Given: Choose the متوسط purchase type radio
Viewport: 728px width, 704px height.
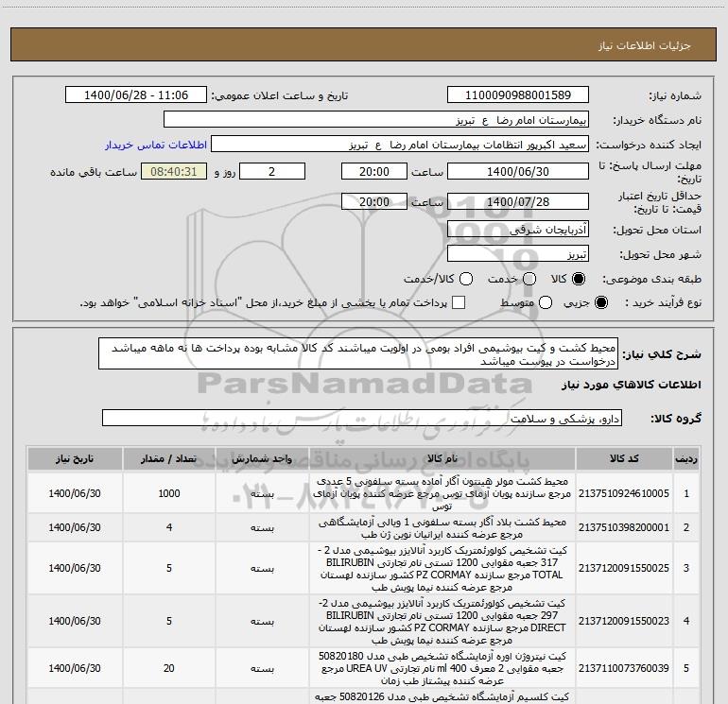Looking at the screenshot, I should coord(546,302).
